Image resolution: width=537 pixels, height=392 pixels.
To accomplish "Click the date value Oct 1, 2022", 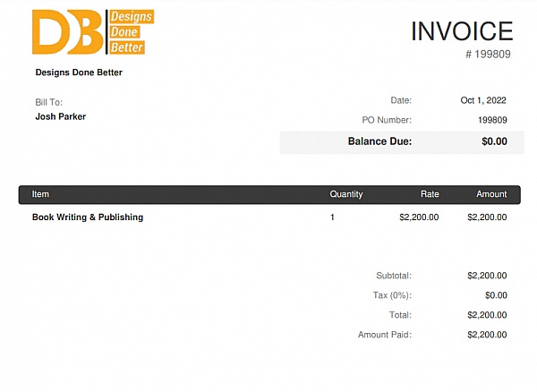I will [x=483, y=100].
